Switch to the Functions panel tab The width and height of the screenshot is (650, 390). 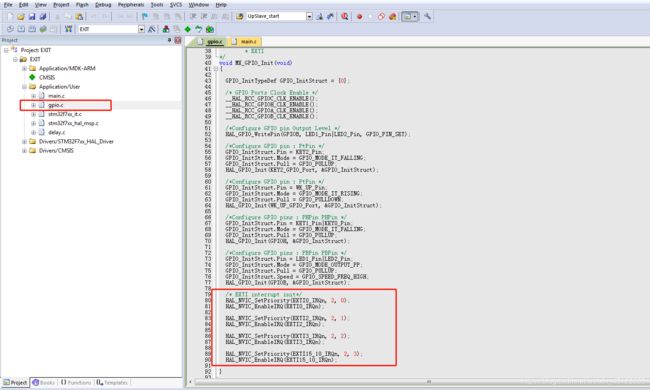pos(76,383)
